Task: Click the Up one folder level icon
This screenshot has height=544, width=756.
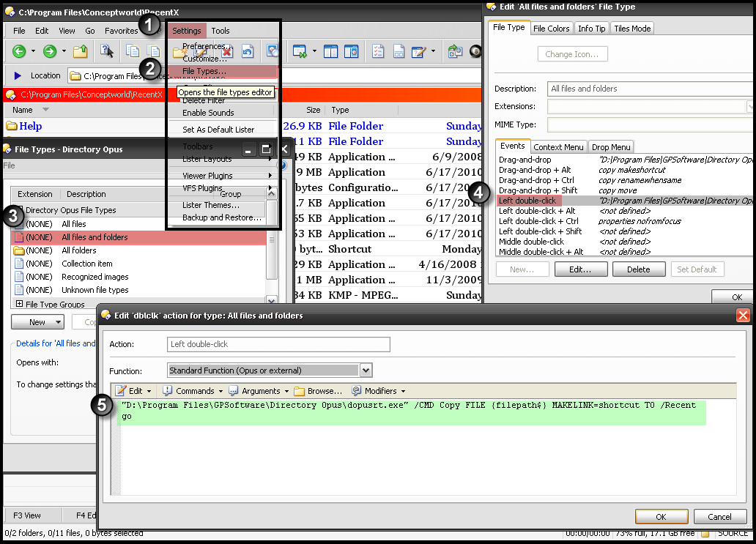Action: tap(80, 51)
